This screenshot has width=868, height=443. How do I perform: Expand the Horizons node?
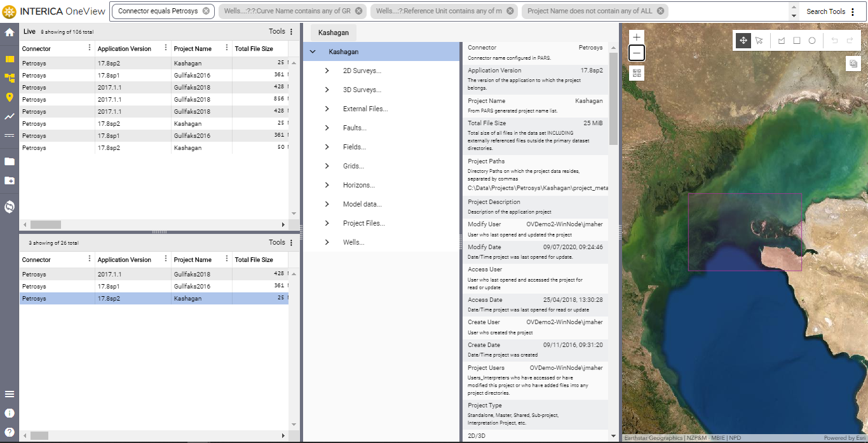click(327, 186)
